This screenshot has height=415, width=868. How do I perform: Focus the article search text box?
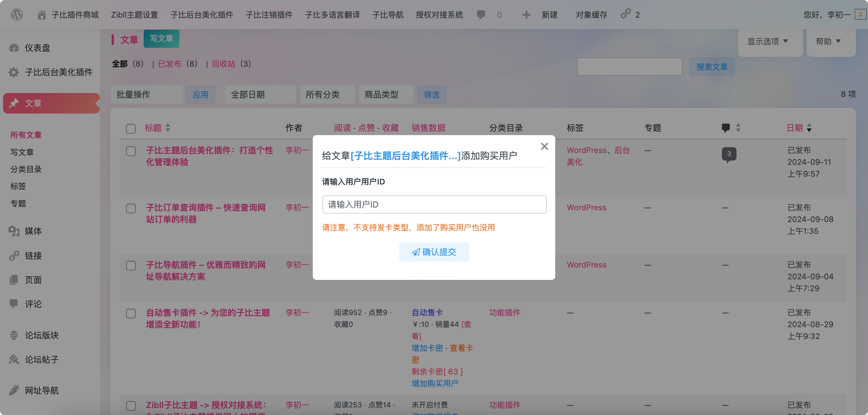coord(629,67)
